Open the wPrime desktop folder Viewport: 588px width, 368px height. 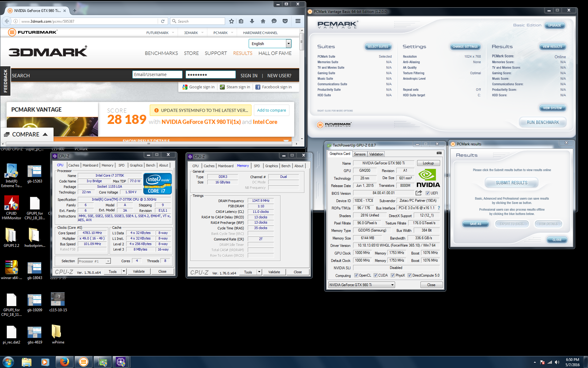tap(58, 334)
